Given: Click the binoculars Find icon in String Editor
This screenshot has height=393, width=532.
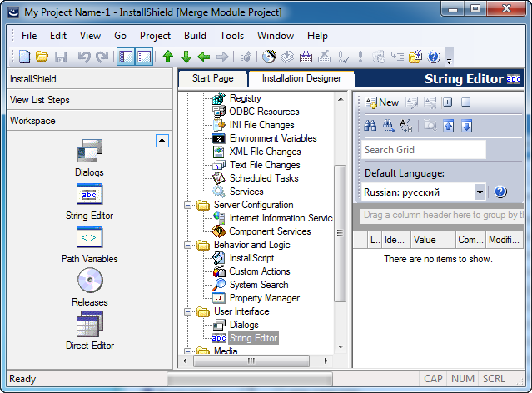Looking at the screenshot, I should (370, 126).
